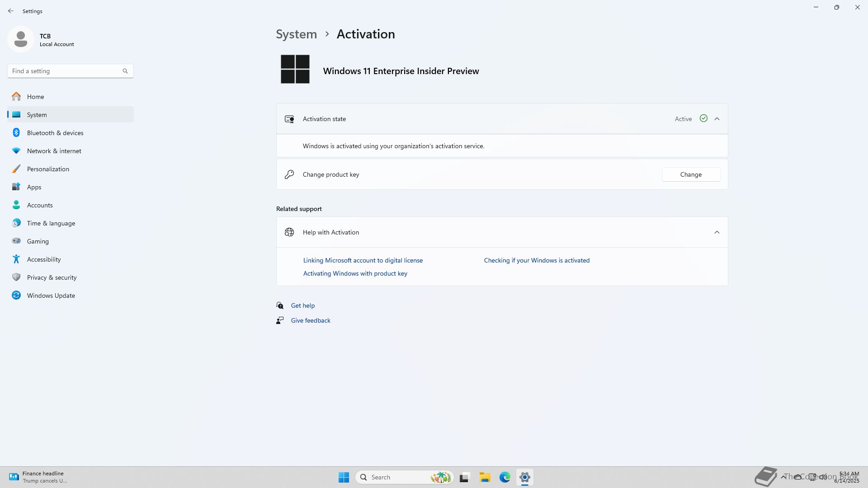Image resolution: width=868 pixels, height=488 pixels.
Task: Open the Gaming settings category
Action: point(38,241)
